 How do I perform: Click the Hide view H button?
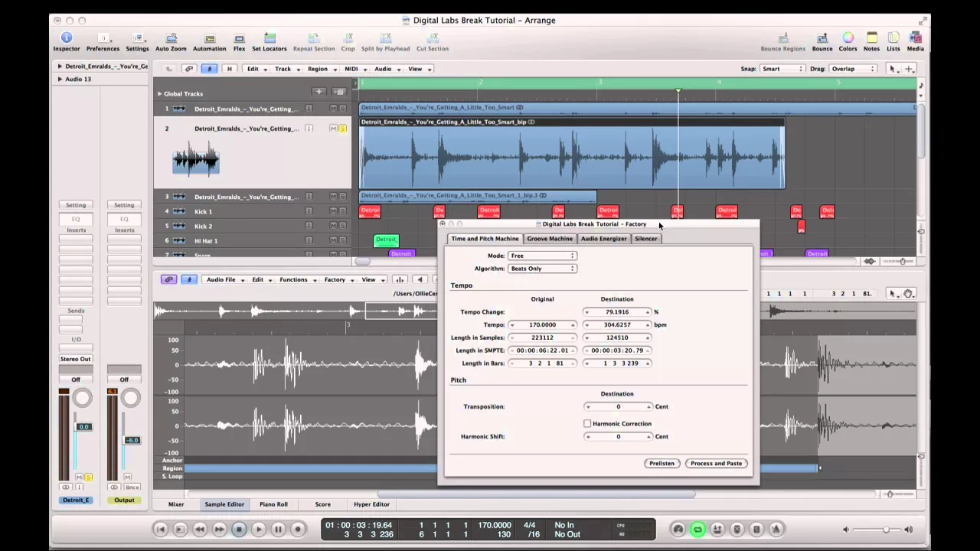(229, 69)
